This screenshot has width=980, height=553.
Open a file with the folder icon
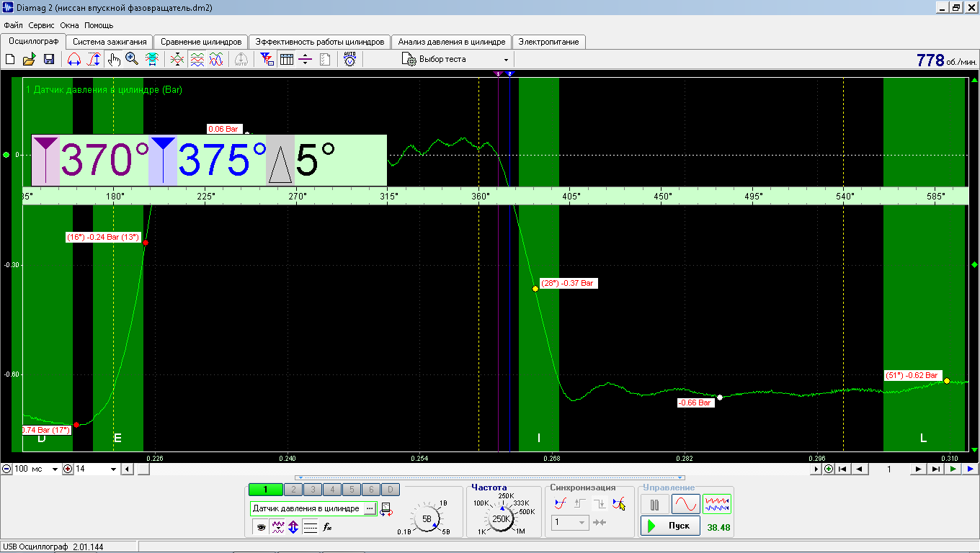click(x=30, y=60)
